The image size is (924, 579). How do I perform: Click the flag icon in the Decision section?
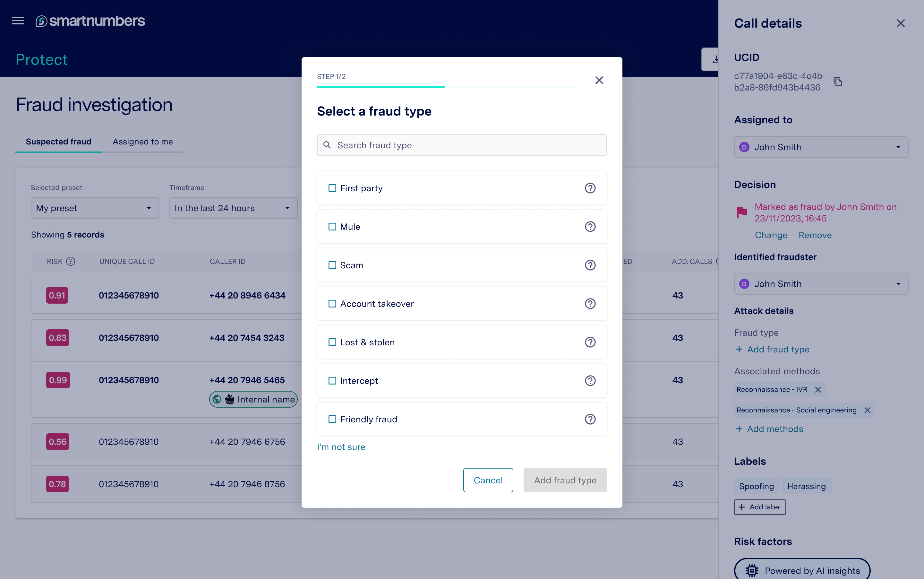point(742,212)
